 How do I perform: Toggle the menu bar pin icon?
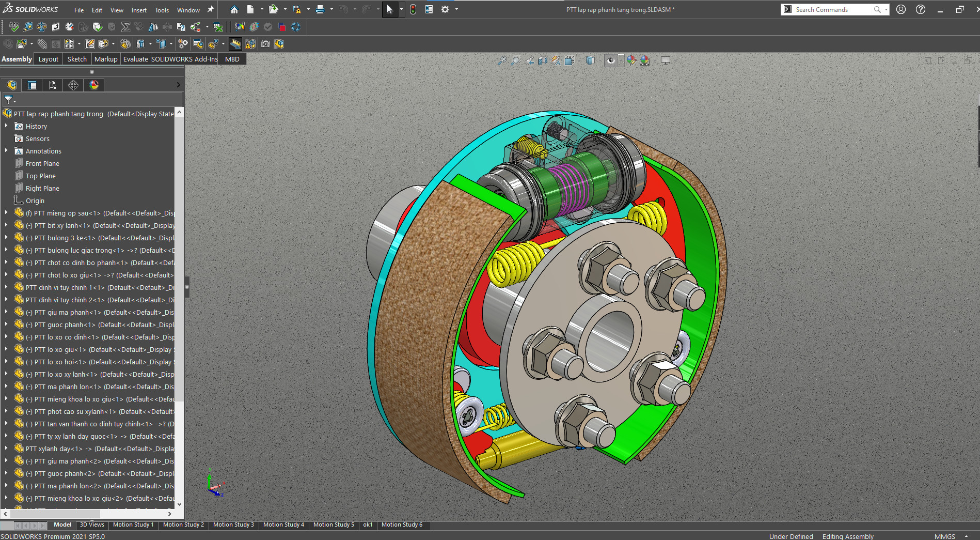point(211,9)
